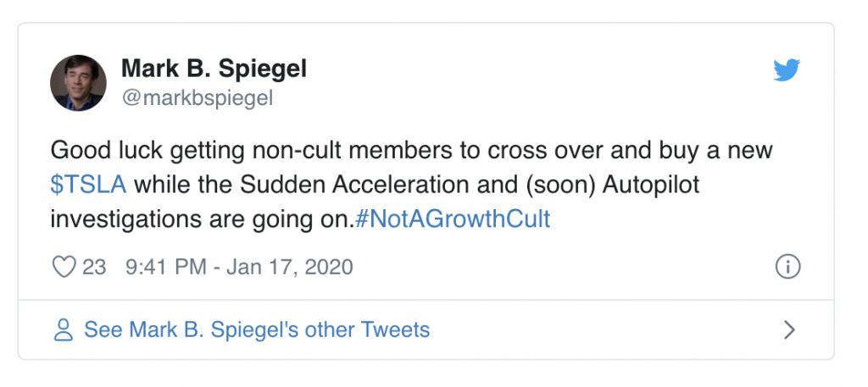Expand other Tweets with the right chevron
This screenshot has width=868, height=387.
click(x=789, y=329)
